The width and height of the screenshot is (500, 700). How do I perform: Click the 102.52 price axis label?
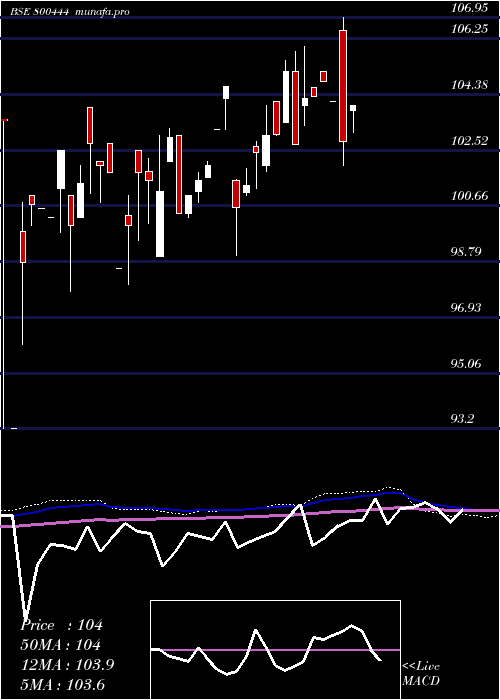469,140
